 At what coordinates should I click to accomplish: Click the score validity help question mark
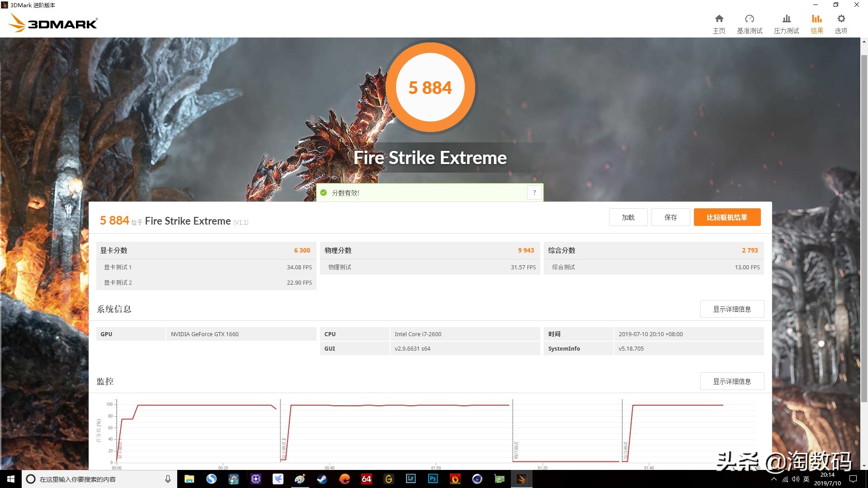coord(534,192)
